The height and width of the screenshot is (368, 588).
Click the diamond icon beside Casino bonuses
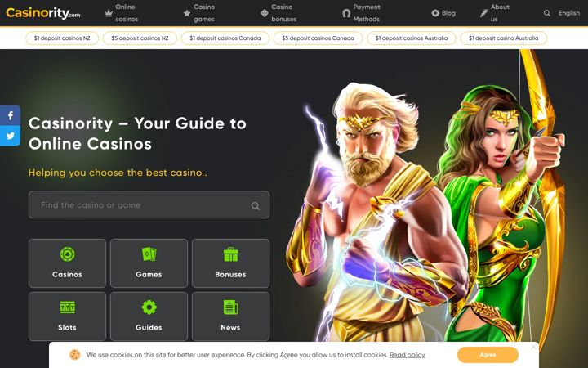pyautogui.click(x=265, y=13)
